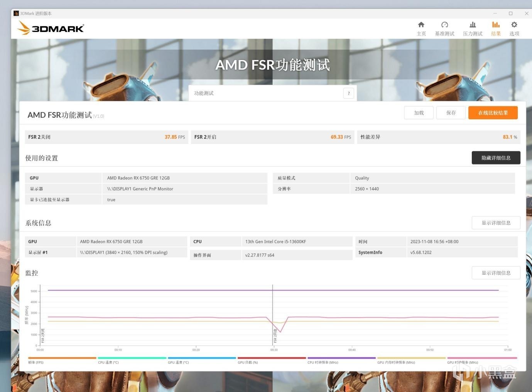The height and width of the screenshot is (392, 532).
Task: Click the 时间 value 2023-11-08 16:56 +08:00
Action: 434,242
